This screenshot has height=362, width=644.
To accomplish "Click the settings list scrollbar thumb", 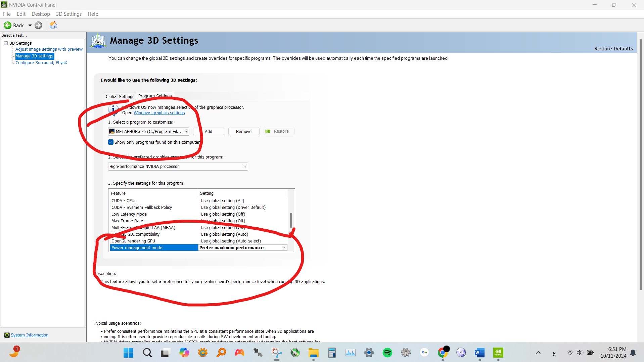I will coord(291,220).
